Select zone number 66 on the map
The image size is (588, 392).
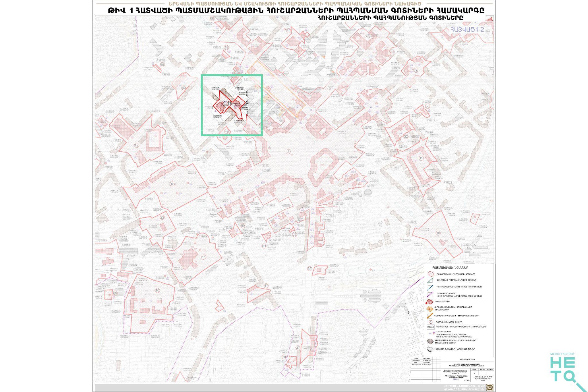[x=212, y=18]
